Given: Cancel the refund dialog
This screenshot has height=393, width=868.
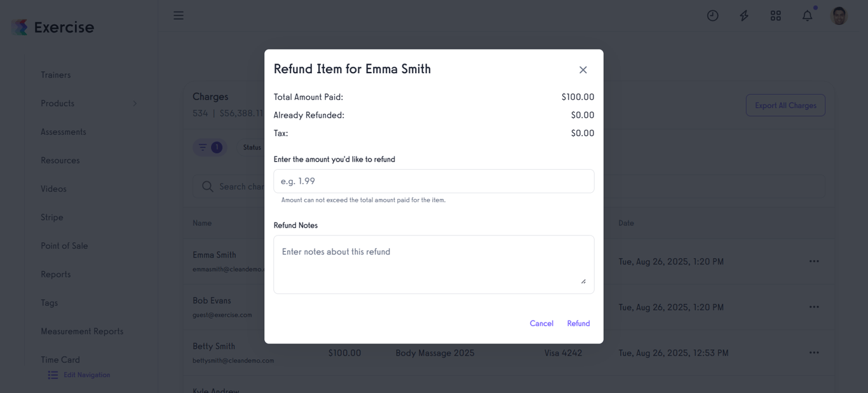Looking at the screenshot, I should pos(541,323).
